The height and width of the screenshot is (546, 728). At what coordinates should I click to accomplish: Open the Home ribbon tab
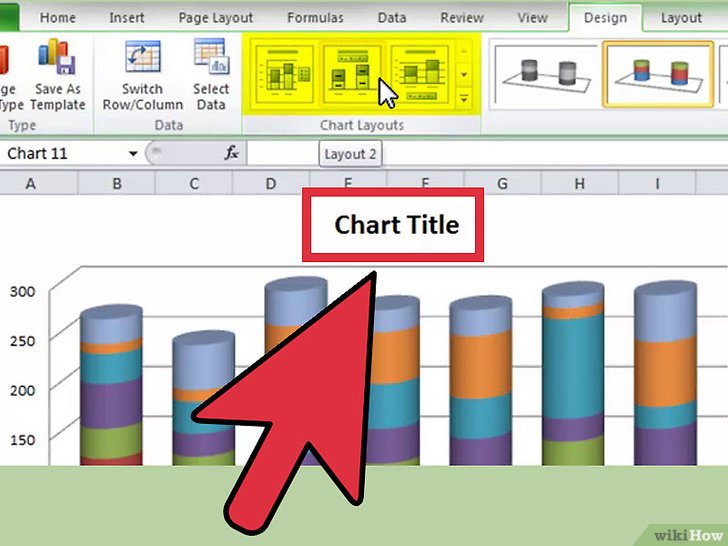[x=58, y=18]
